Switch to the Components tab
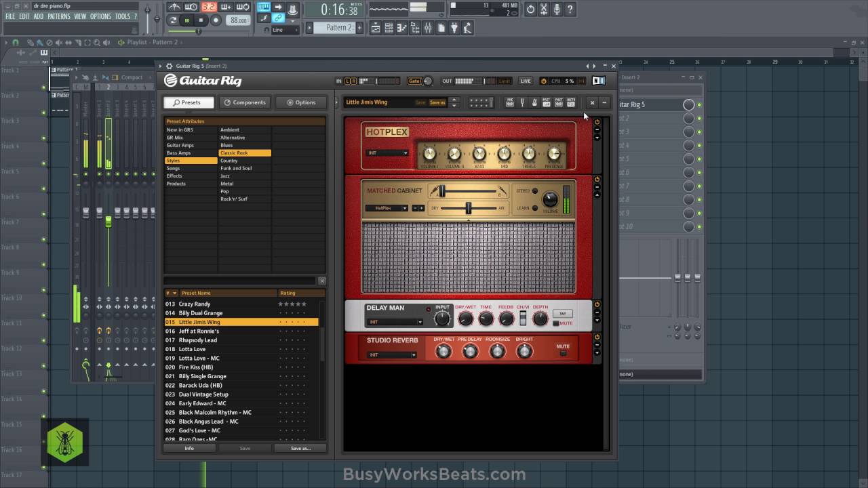The width and height of the screenshot is (868, 488). click(x=245, y=102)
